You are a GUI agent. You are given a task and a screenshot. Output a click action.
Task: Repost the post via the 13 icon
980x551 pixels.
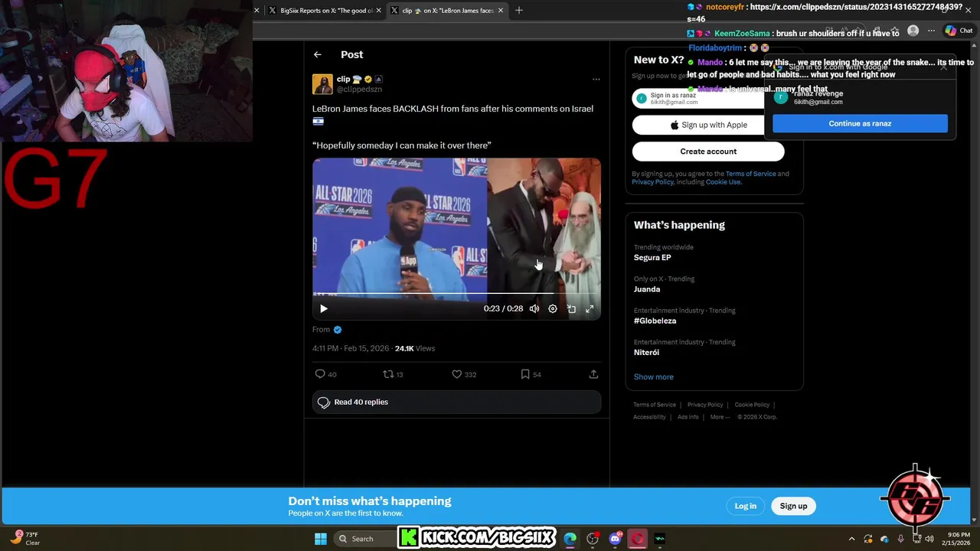[393, 374]
